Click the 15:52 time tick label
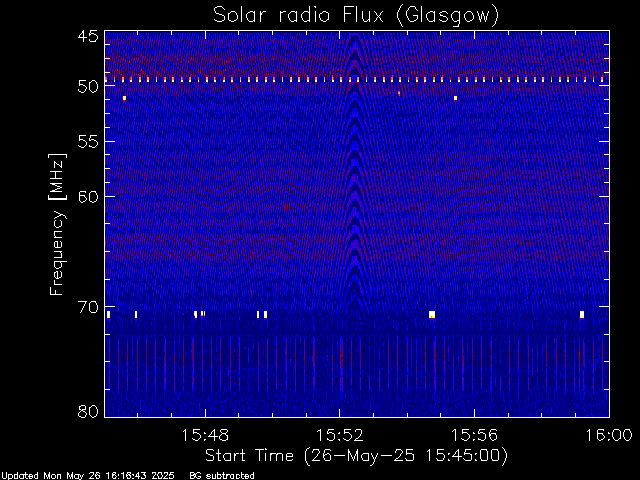Viewport: 640px width, 480px height. [x=340, y=435]
